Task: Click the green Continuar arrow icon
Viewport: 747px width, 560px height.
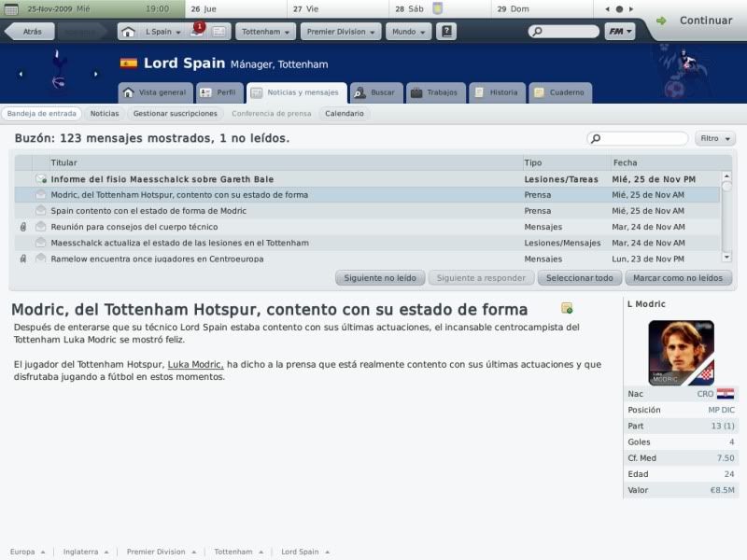Action: pos(661,21)
